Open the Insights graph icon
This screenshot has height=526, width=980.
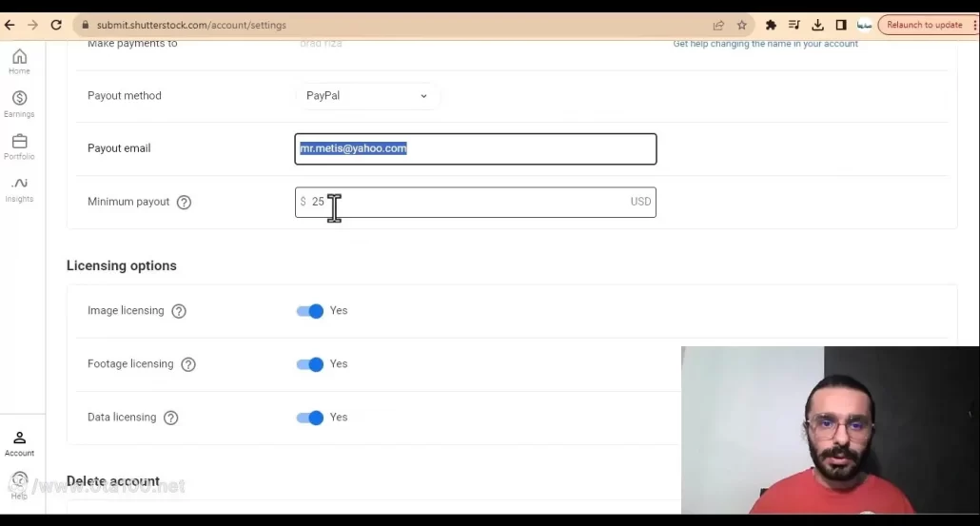19,187
